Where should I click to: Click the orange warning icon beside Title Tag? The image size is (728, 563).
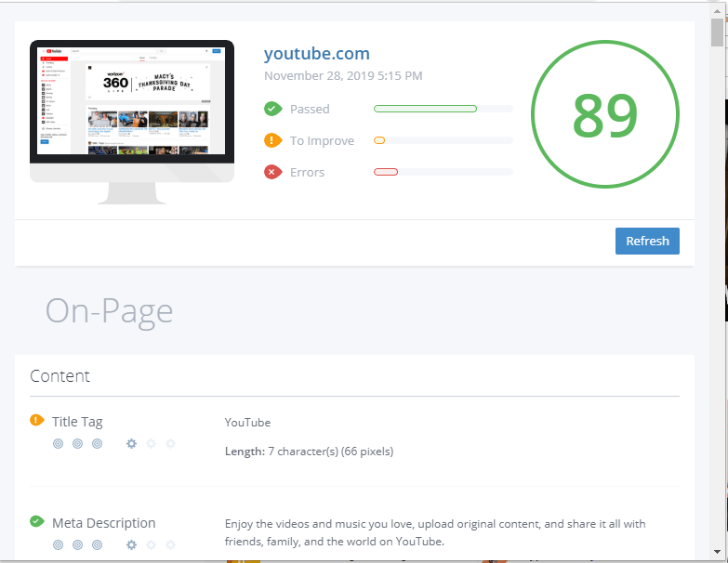[x=37, y=421]
